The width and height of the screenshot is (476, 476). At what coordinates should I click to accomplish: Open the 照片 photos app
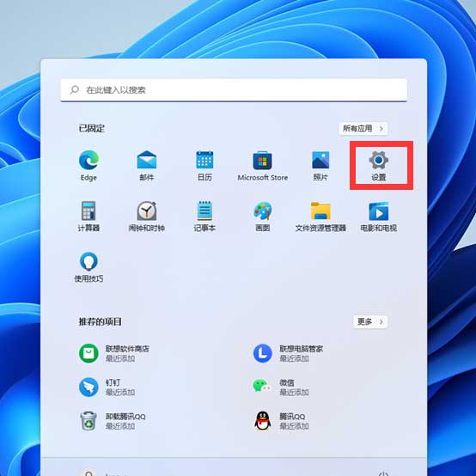(320, 166)
